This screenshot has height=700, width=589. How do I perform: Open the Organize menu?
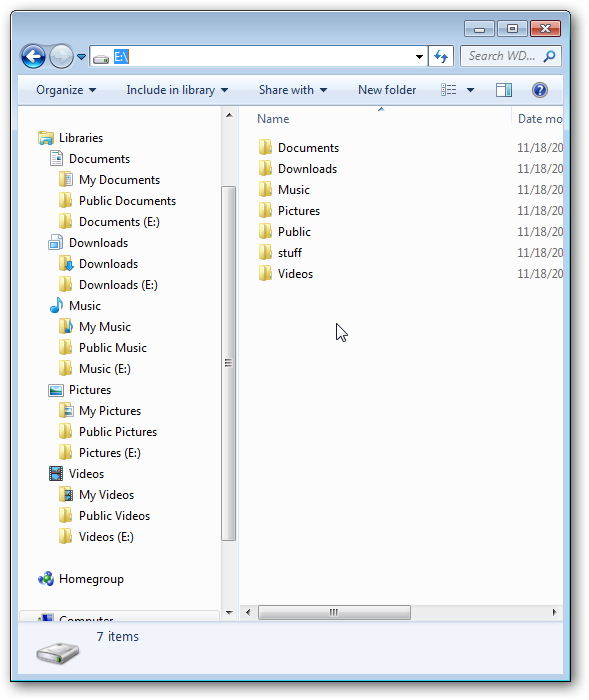(66, 90)
